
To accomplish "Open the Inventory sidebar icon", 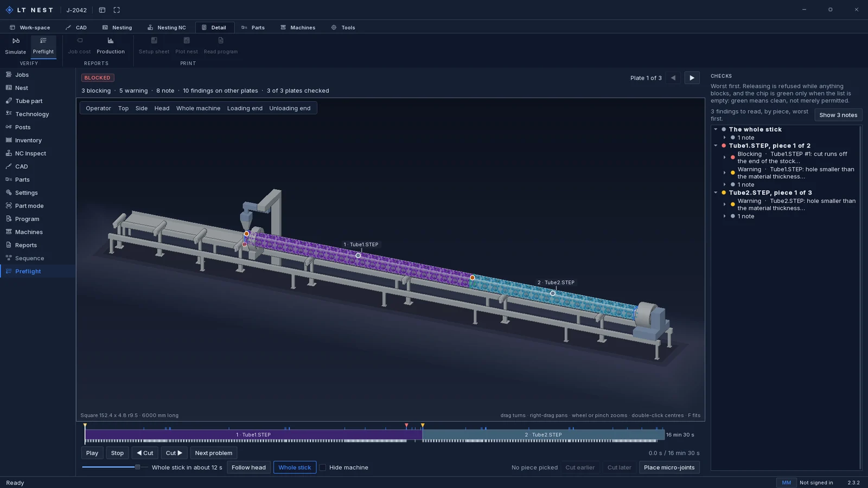I will [9, 140].
